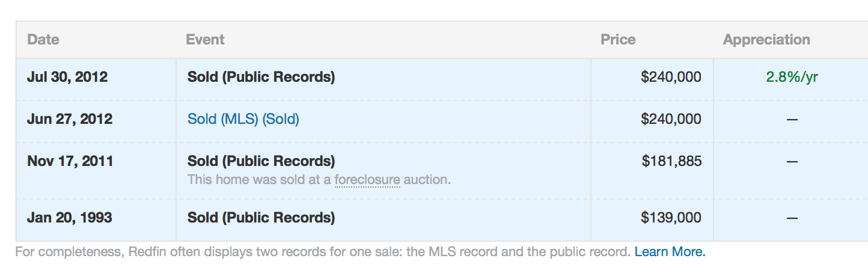Select the $240,000 price for Jun 27, 2012
This screenshot has width=868, height=273.
coord(671,119)
